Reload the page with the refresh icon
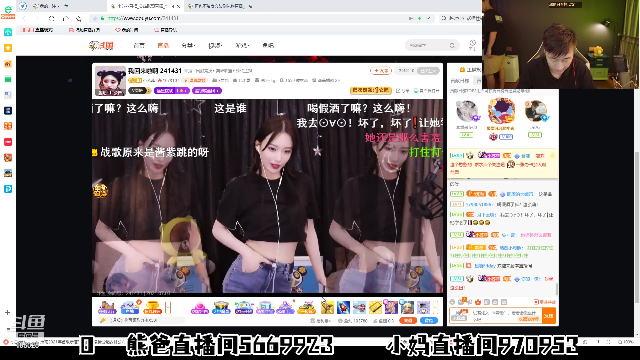Image resolution: width=640 pixels, height=360 pixels. (x=51, y=18)
